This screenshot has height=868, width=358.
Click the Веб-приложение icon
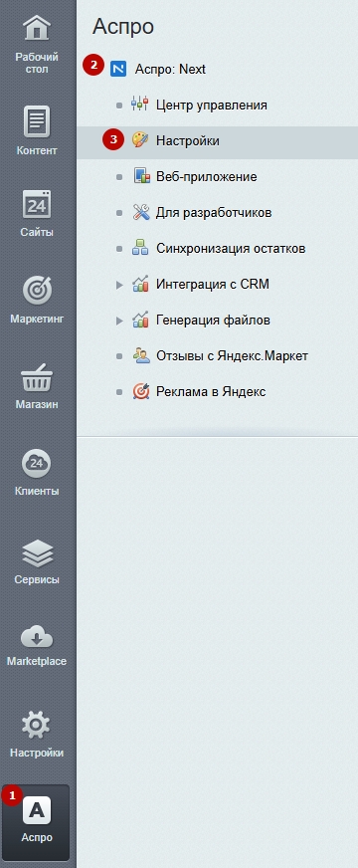[x=141, y=176]
